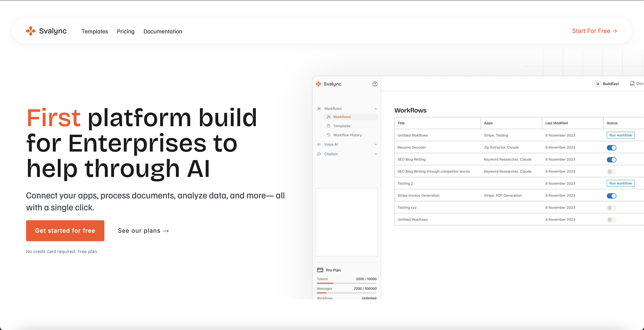This screenshot has width=644, height=330.
Task: Click the Tokens usage progress bar
Action: click(x=346, y=283)
